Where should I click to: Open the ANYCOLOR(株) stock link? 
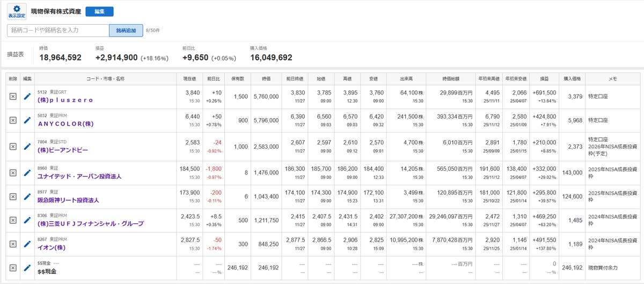pyautogui.click(x=65, y=123)
